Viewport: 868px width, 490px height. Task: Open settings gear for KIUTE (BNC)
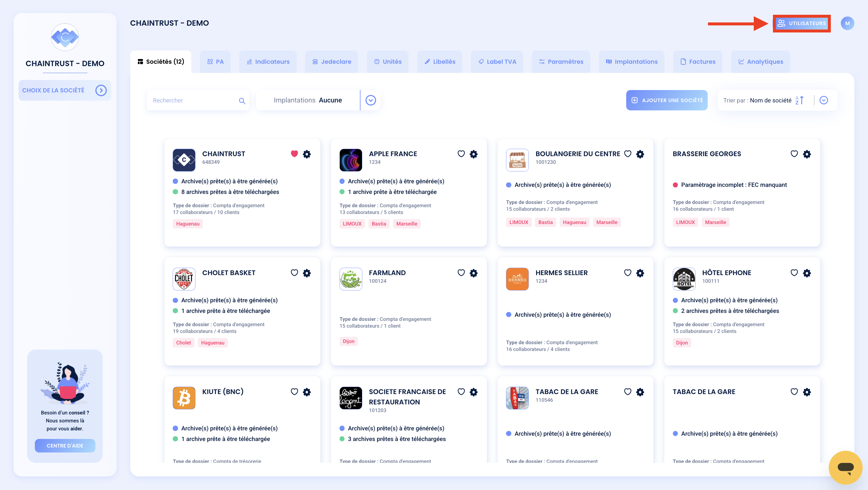pos(307,392)
